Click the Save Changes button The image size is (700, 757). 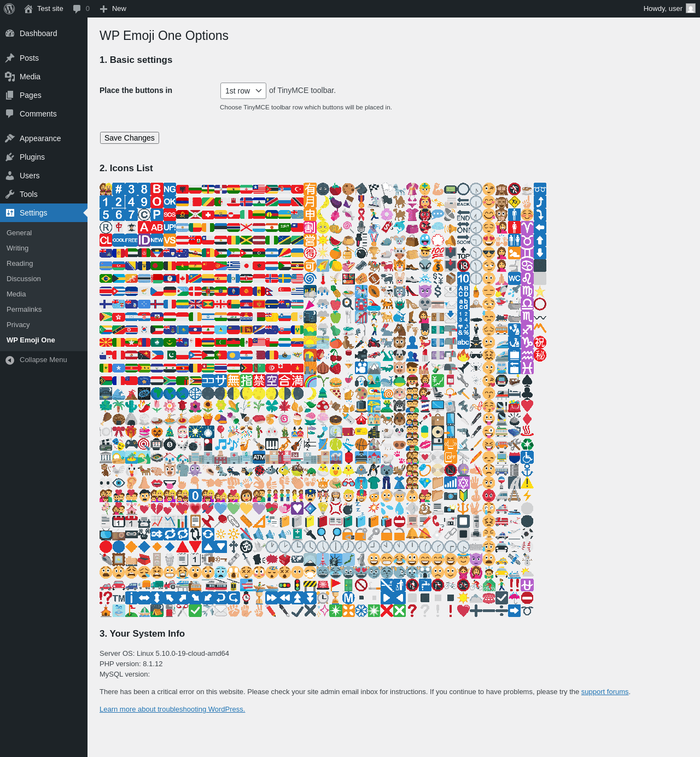click(130, 138)
